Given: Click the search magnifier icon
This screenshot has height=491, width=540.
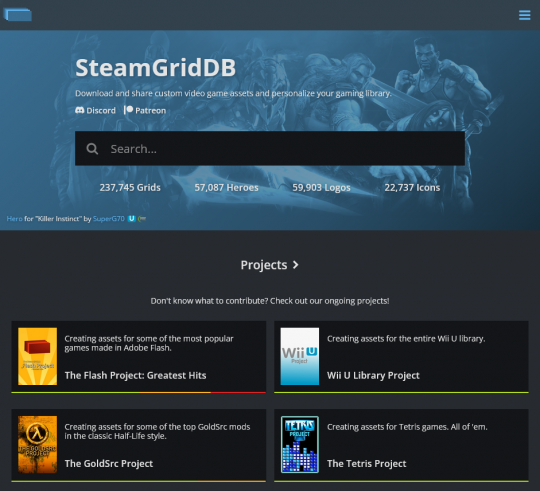Looking at the screenshot, I should pyautogui.click(x=92, y=149).
